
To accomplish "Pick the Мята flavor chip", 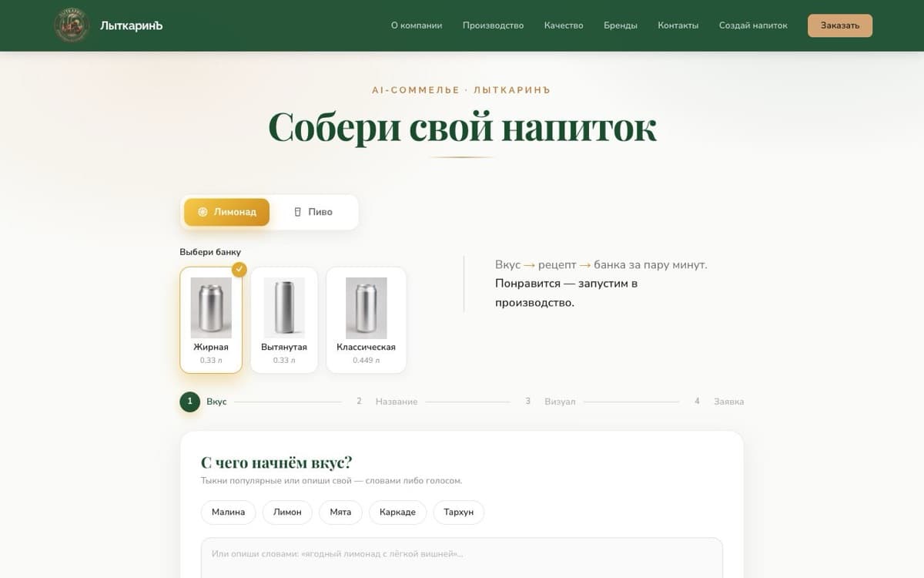I will [340, 512].
